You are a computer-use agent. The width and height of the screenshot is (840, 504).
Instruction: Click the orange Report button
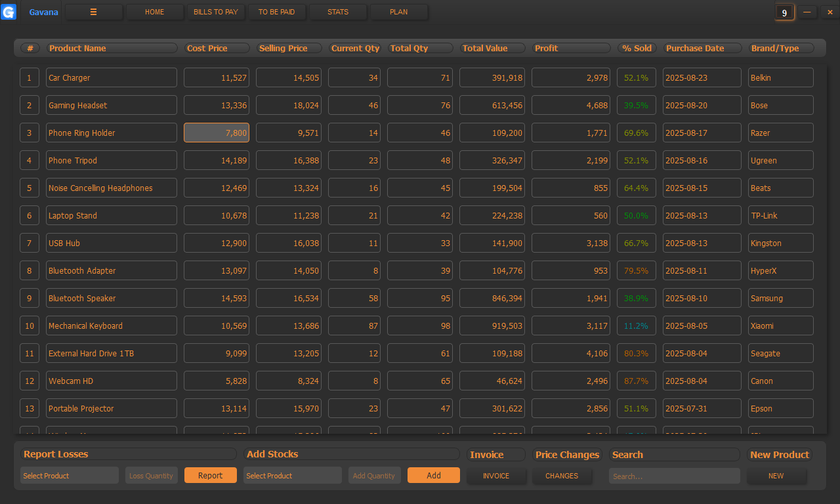coord(211,475)
